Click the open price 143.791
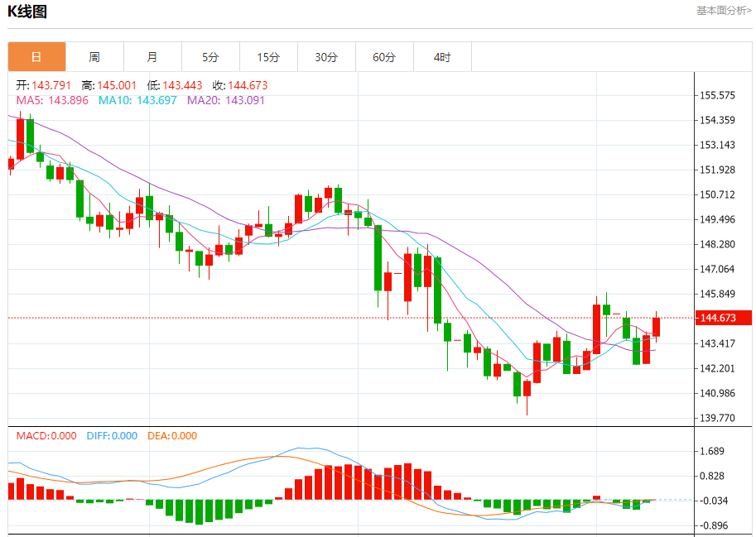Viewport: 756px width, 537px height. [x=51, y=85]
